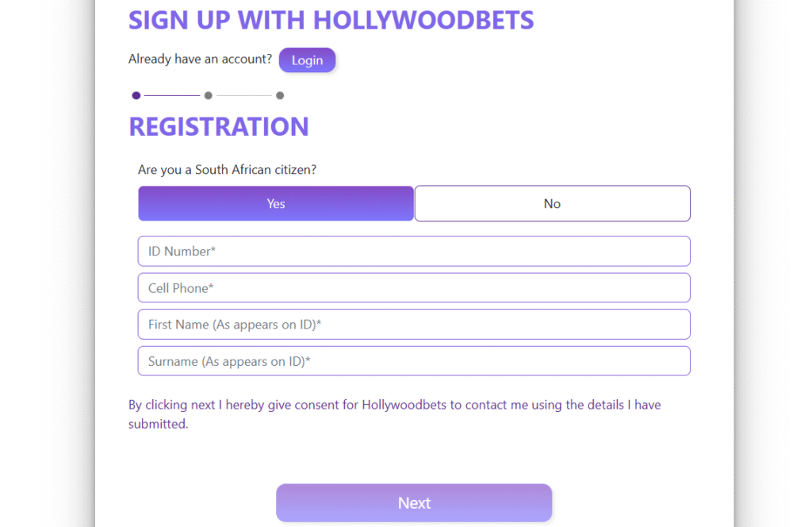This screenshot has height=527, width=812.
Task: Click the line between steps one and two
Action: 172,96
